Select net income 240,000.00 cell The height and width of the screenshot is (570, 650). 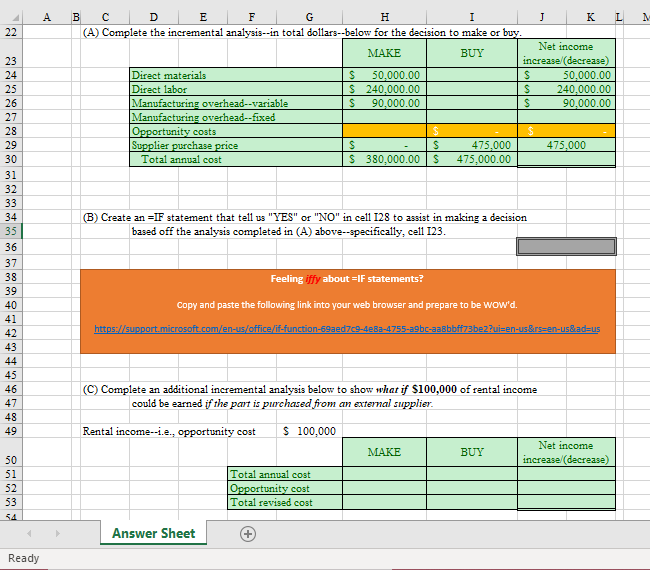566,89
